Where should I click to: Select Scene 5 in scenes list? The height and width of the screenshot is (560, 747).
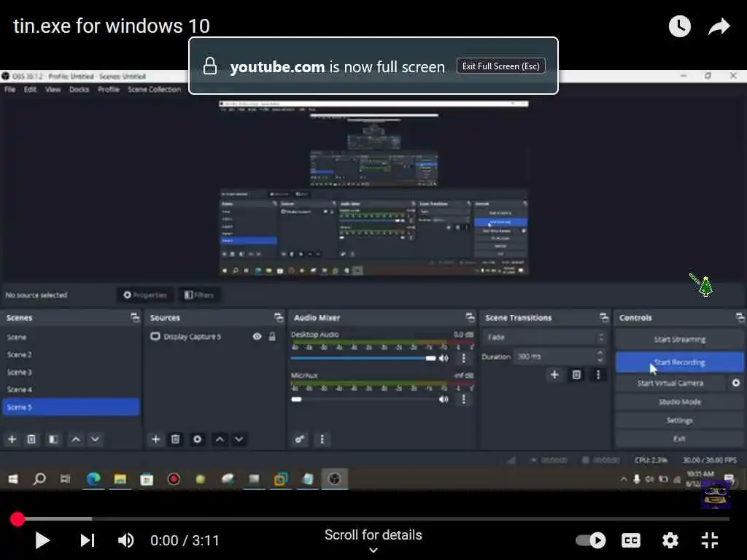[x=71, y=407]
